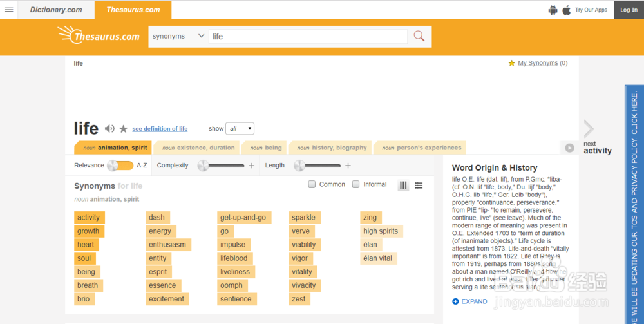Click the Apple app icon

[x=566, y=10]
